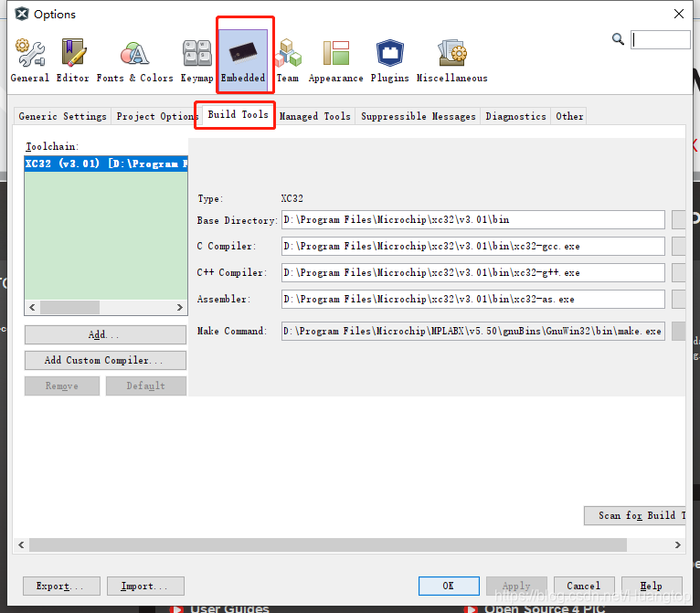This screenshot has height=613, width=700.
Task: Switch to the Managed Tools tab
Action: pos(314,116)
